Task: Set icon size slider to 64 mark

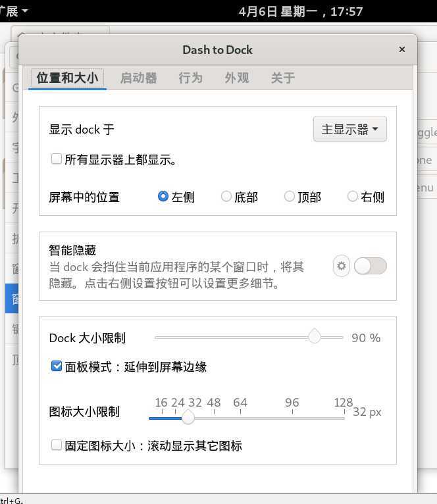Action: [240, 418]
